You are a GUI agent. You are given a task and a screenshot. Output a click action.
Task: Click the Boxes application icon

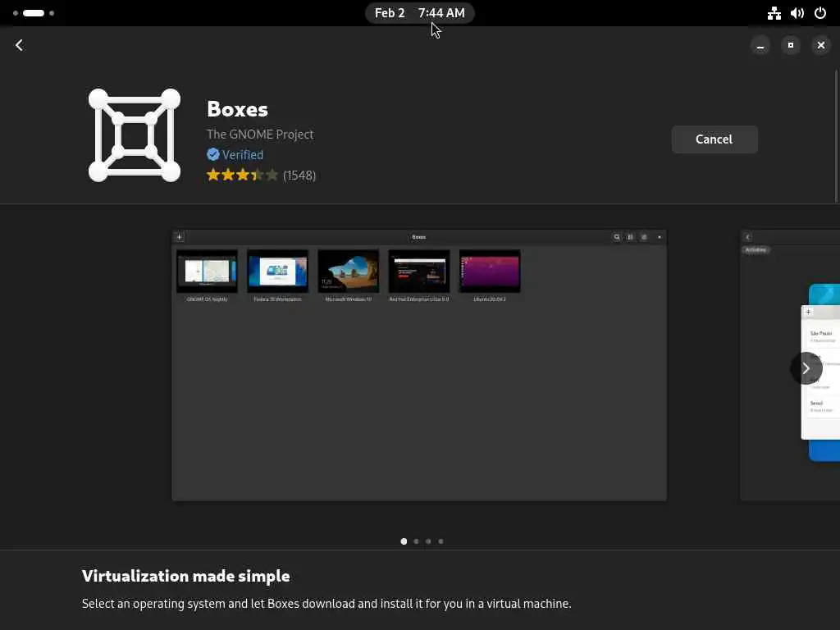(135, 135)
